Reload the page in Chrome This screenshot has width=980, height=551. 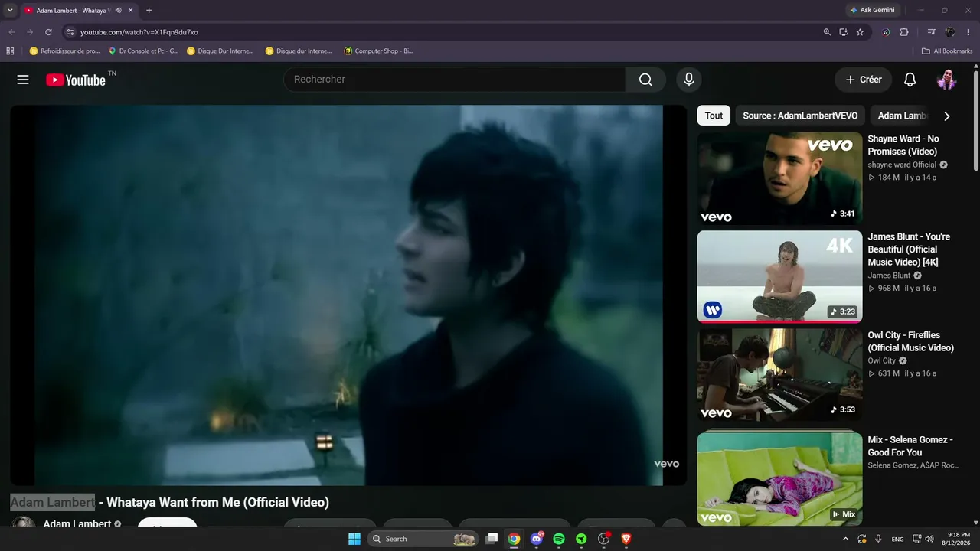pyautogui.click(x=48, y=32)
